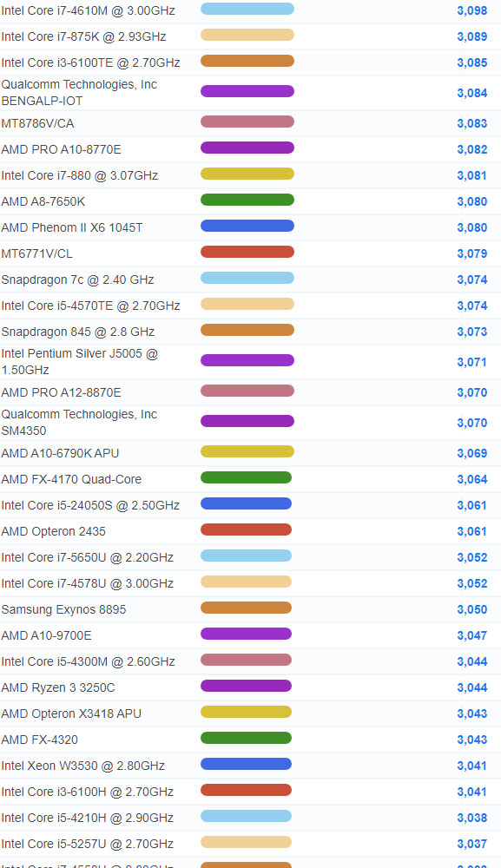Click the pink bar for Core i5-4300M
Screen dimensions: 501x868
pos(246,660)
